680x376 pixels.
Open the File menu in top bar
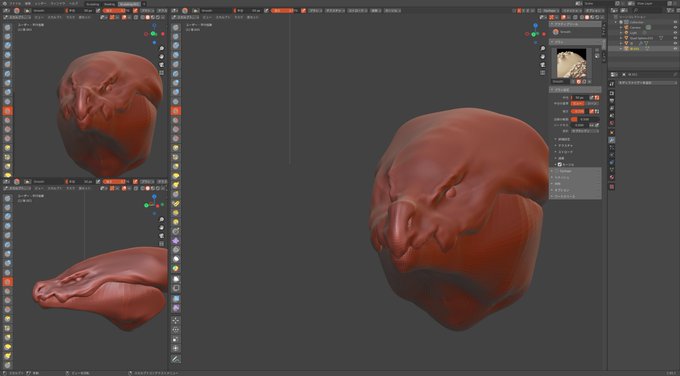[x=15, y=3]
